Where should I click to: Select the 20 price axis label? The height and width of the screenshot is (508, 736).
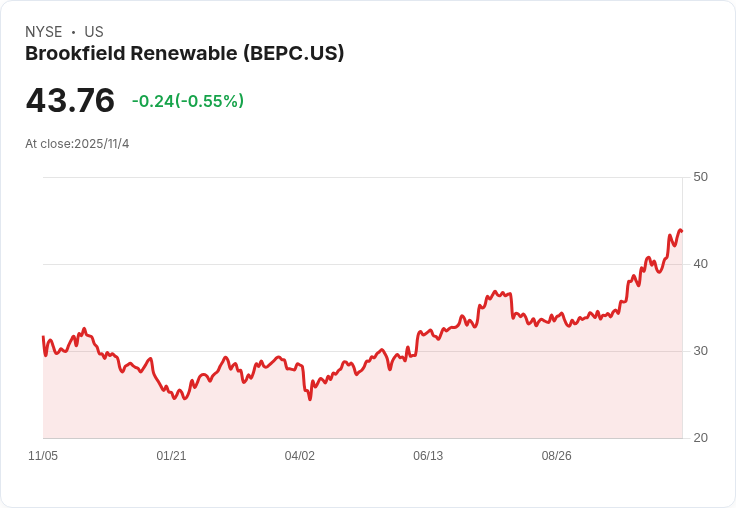coord(700,438)
